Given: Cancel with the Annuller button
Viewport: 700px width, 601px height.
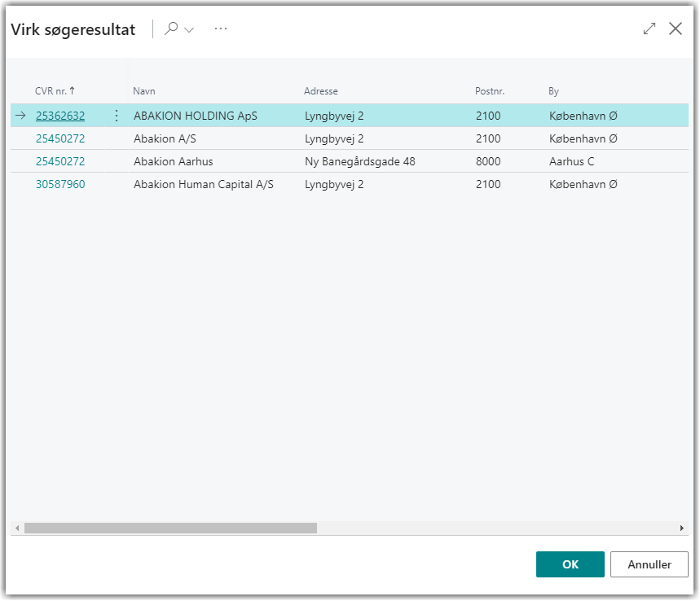Looking at the screenshot, I should pyautogui.click(x=649, y=565).
